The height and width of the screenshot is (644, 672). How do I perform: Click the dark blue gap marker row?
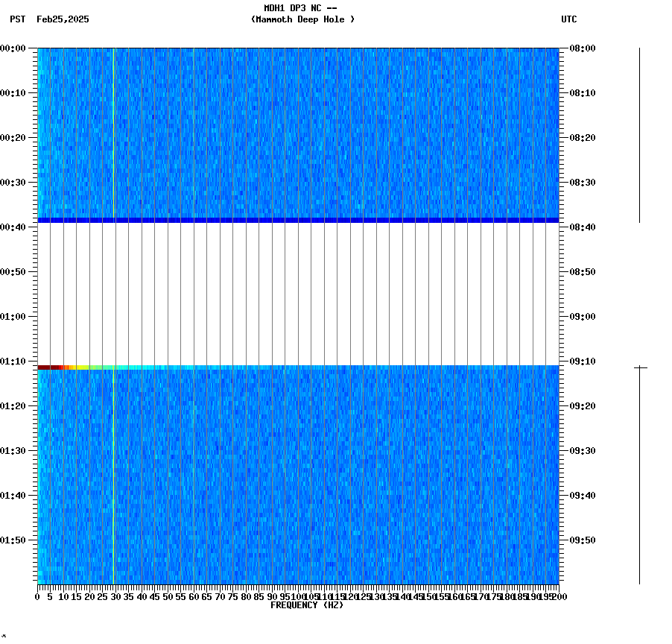[x=298, y=218]
